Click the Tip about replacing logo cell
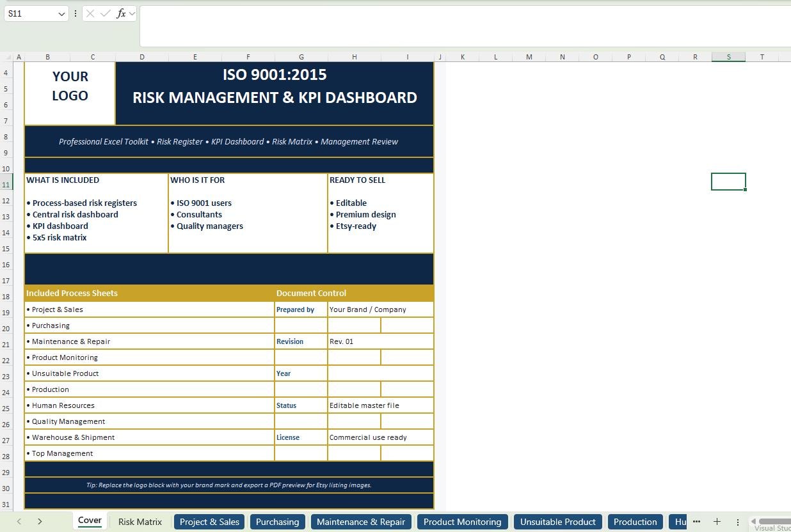 [228, 485]
